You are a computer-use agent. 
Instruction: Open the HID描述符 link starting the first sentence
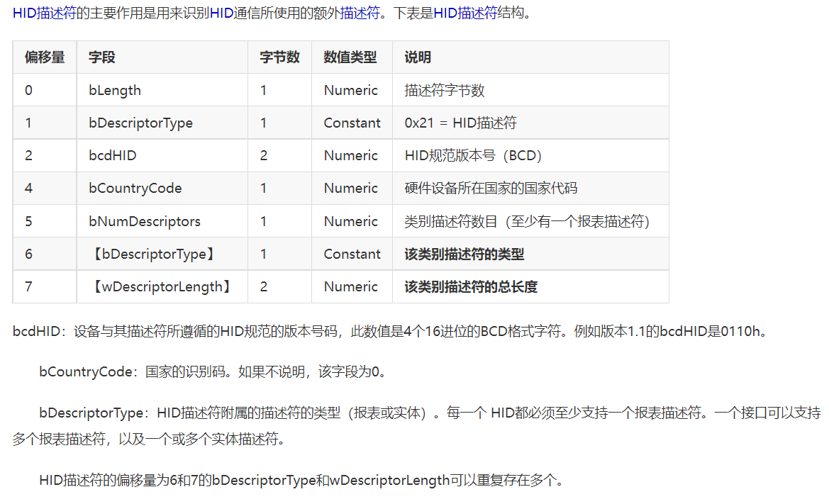[x=43, y=13]
